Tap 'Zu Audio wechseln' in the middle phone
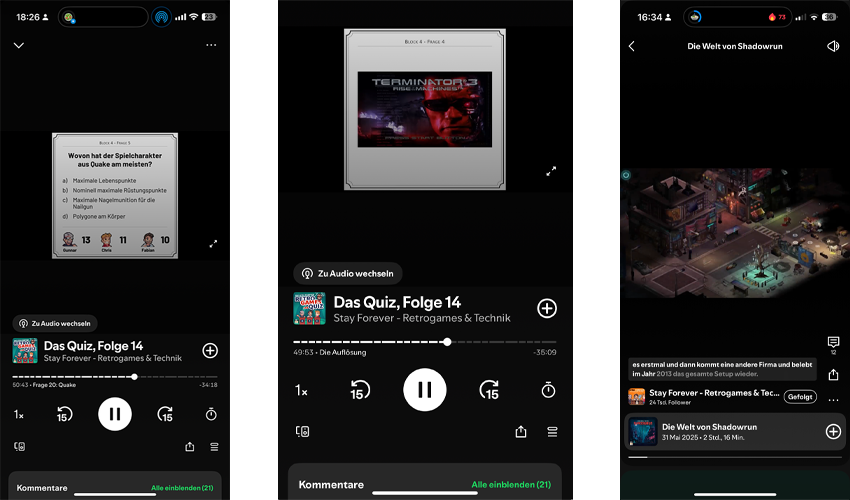 click(348, 273)
